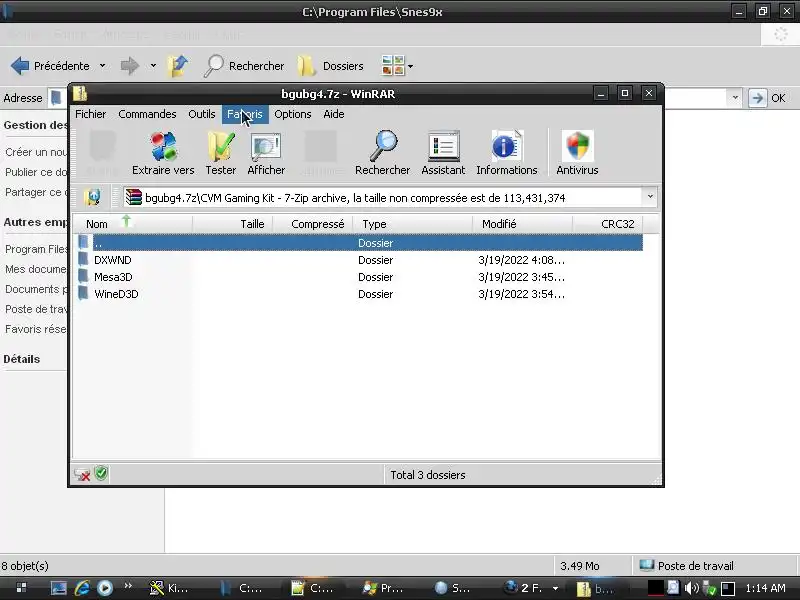Open Rechercher in Explorer toolbar
This screenshot has height=600, width=800.
click(x=244, y=66)
